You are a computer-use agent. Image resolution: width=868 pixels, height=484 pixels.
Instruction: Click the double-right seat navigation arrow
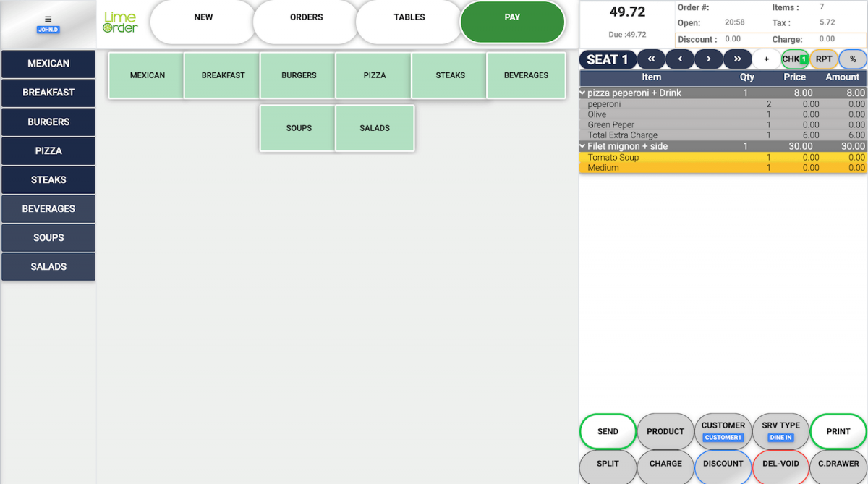click(x=738, y=59)
